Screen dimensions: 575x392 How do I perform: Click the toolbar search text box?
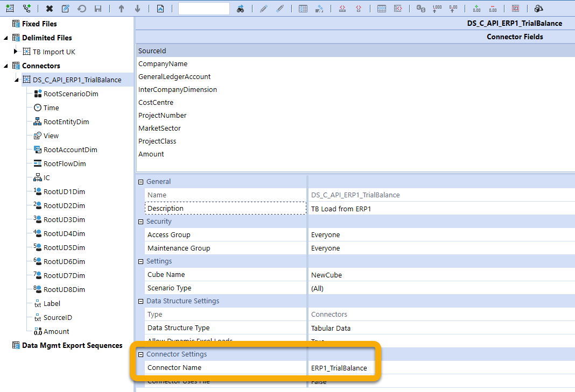point(204,9)
